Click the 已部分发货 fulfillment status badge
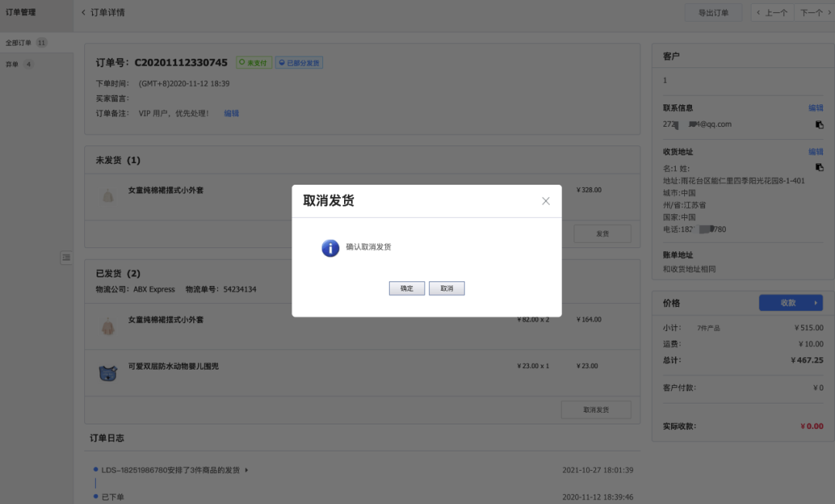This screenshot has height=504, width=835. tap(300, 61)
